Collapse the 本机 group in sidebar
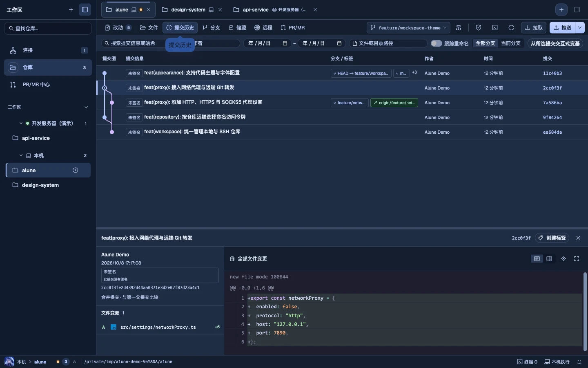The width and height of the screenshot is (588, 368). coord(21,155)
